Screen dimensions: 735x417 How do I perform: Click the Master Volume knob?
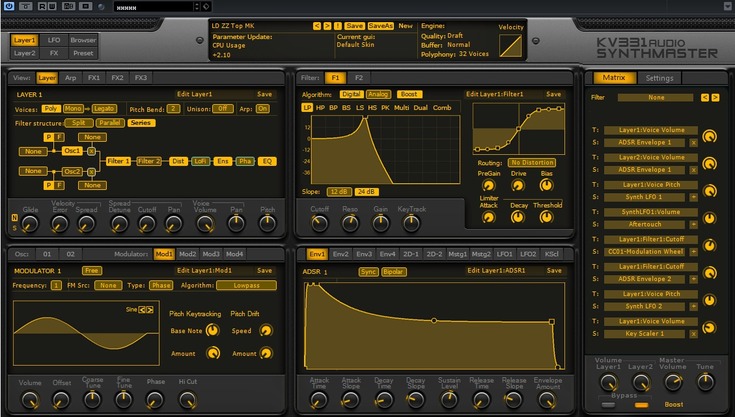click(673, 382)
